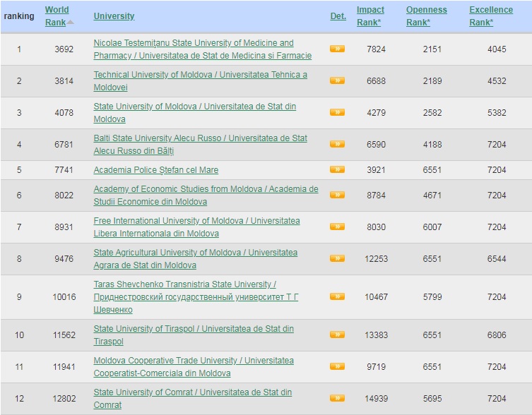Select world rank value 11562
The image size is (532, 415).
click(x=64, y=335)
